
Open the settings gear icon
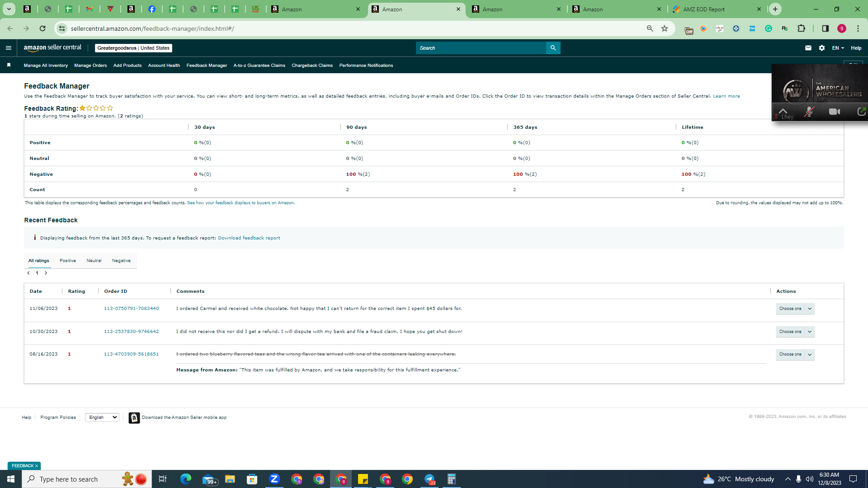click(x=822, y=48)
